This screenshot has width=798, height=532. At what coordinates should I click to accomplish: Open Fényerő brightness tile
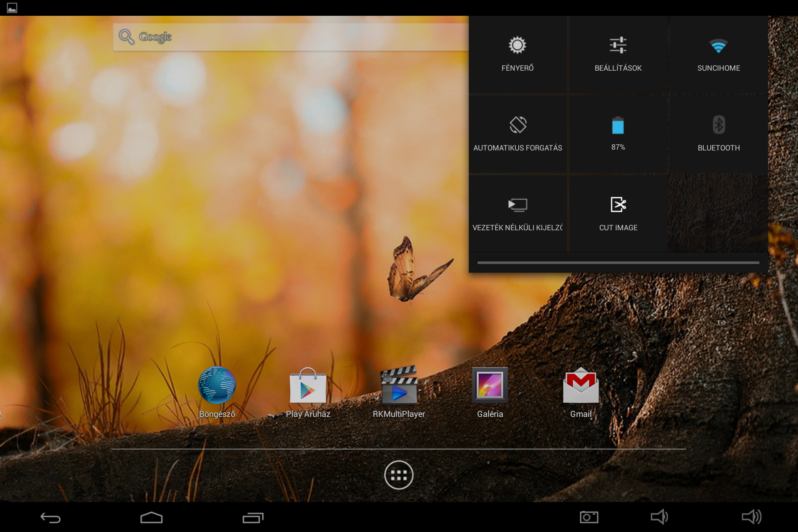coord(518,54)
